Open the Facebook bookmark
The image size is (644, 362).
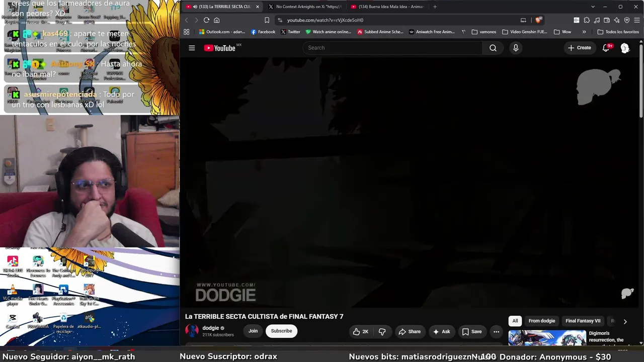263,32
